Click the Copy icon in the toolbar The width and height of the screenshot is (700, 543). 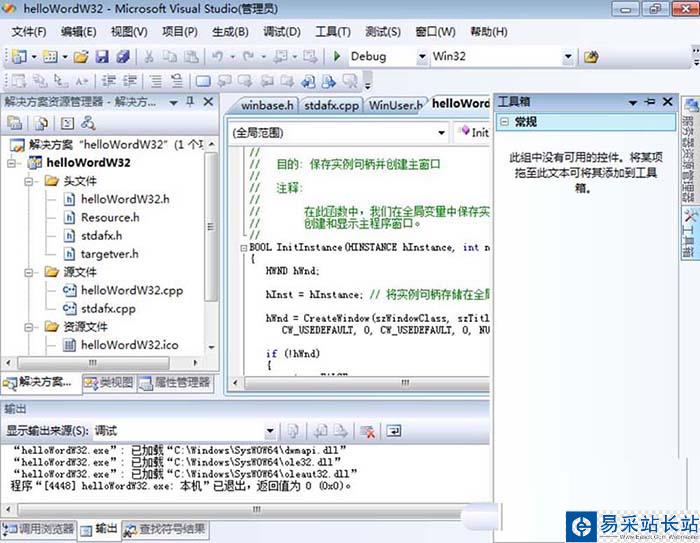[170, 57]
